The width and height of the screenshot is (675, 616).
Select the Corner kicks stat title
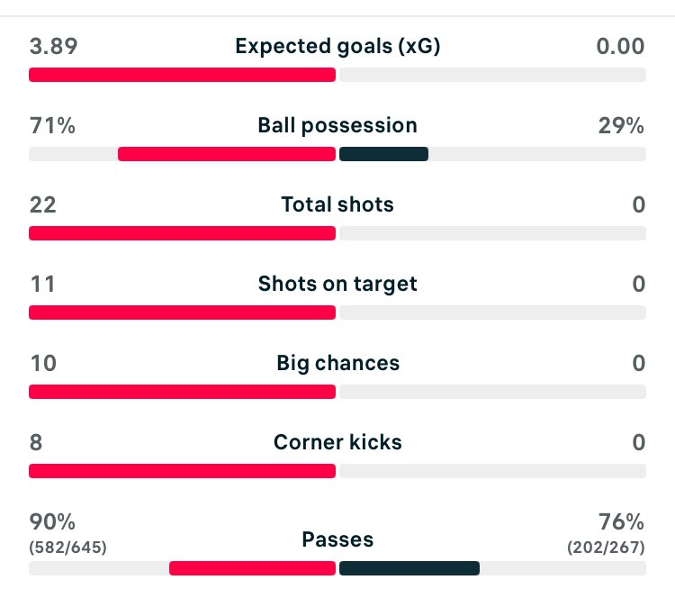point(337,442)
